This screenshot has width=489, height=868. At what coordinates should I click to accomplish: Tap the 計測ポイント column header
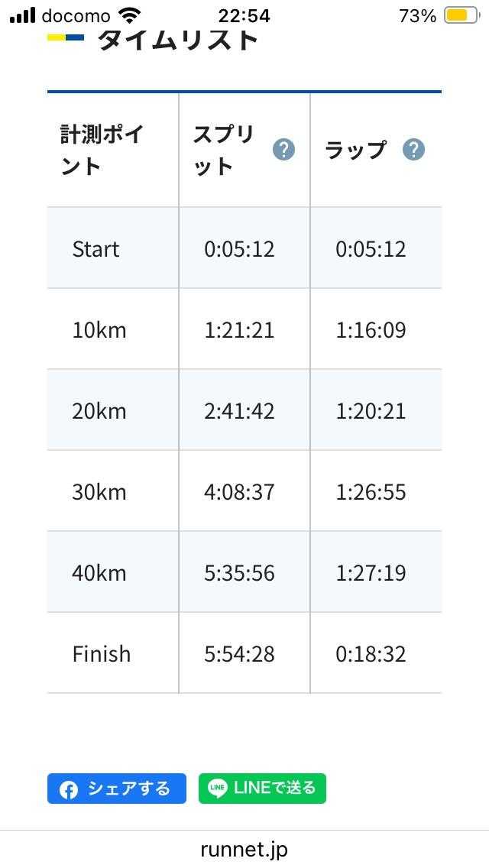point(102,151)
